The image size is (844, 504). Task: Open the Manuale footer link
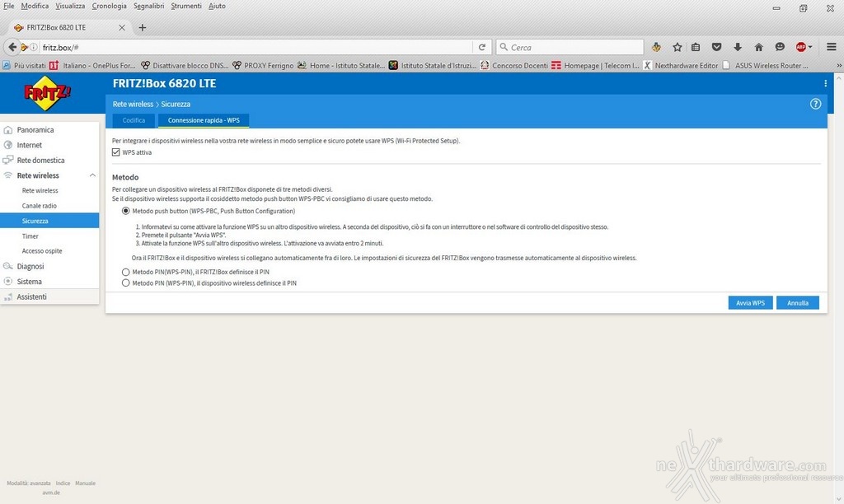85,483
